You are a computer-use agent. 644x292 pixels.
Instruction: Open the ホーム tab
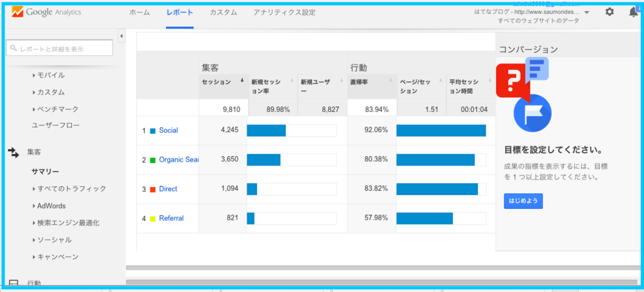139,13
